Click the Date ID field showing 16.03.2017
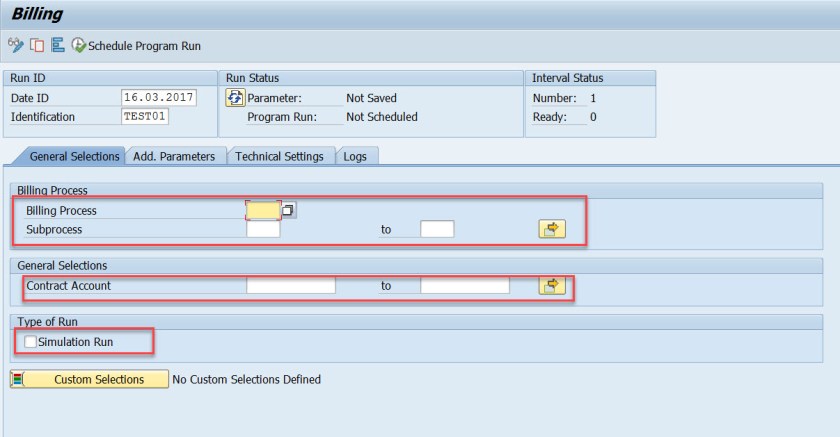This screenshot has width=840, height=437. click(159, 97)
